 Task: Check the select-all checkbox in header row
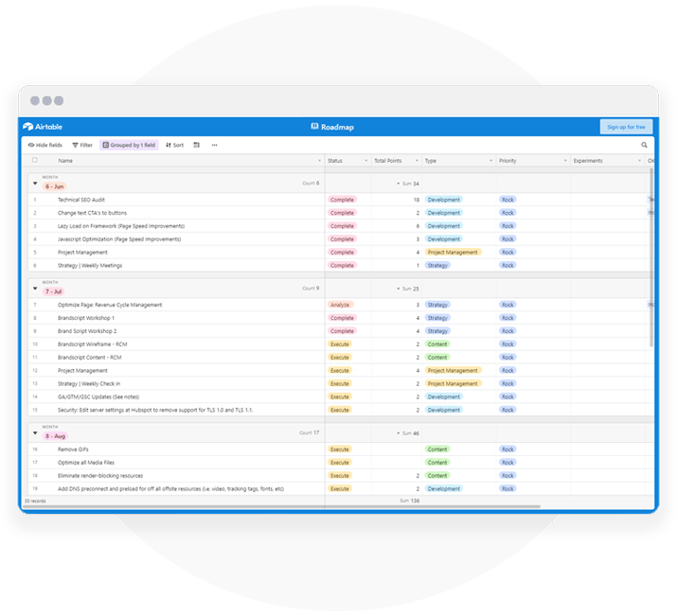coord(35,160)
